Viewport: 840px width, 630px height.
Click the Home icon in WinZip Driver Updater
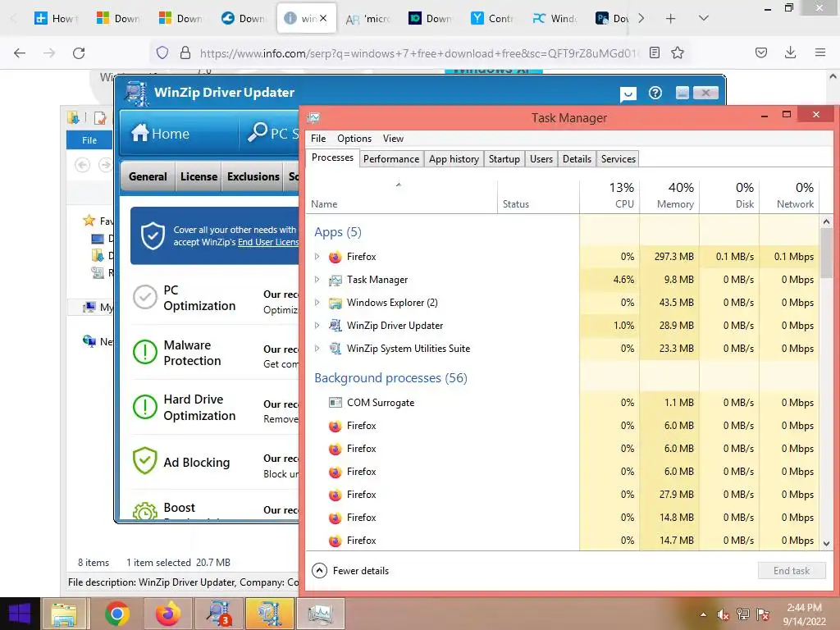[x=139, y=132]
